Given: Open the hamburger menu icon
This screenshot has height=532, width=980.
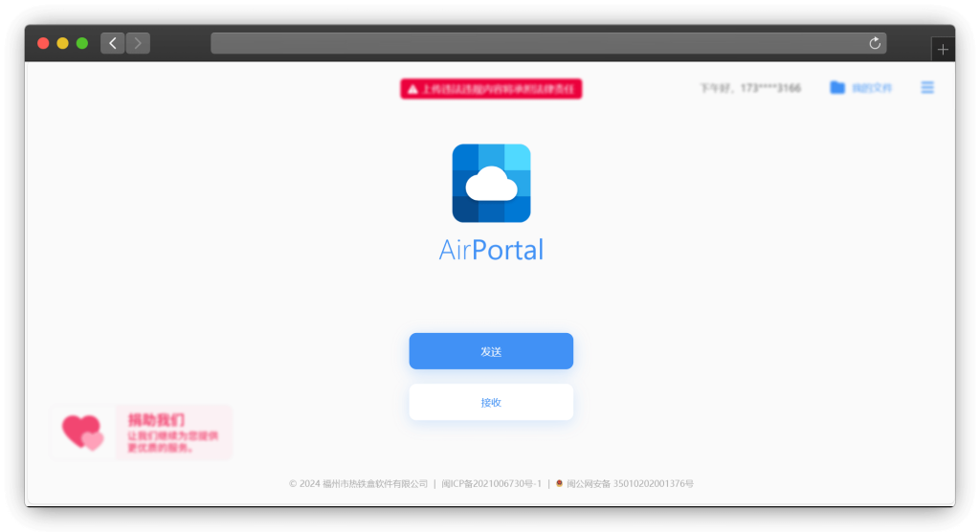Looking at the screenshot, I should [x=927, y=88].
